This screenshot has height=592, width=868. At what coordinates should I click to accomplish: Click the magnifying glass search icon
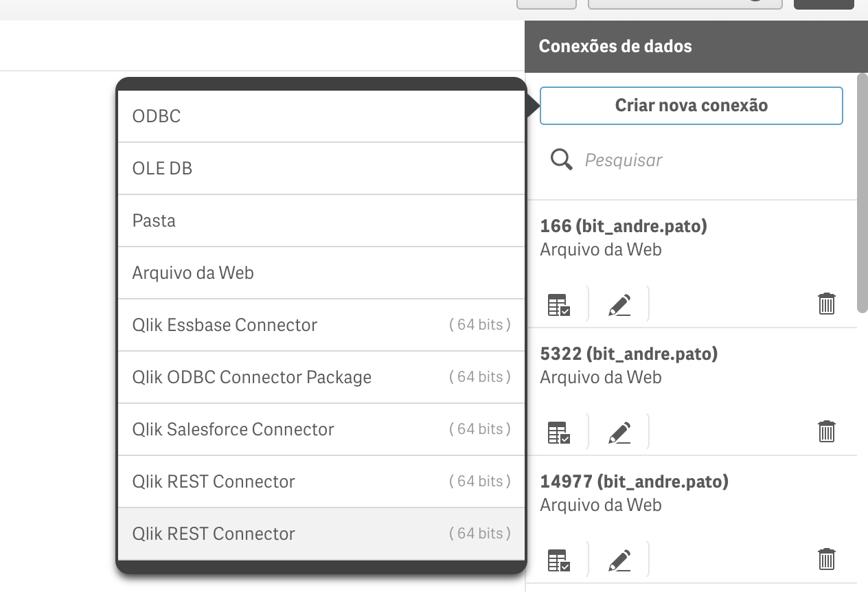pos(562,161)
